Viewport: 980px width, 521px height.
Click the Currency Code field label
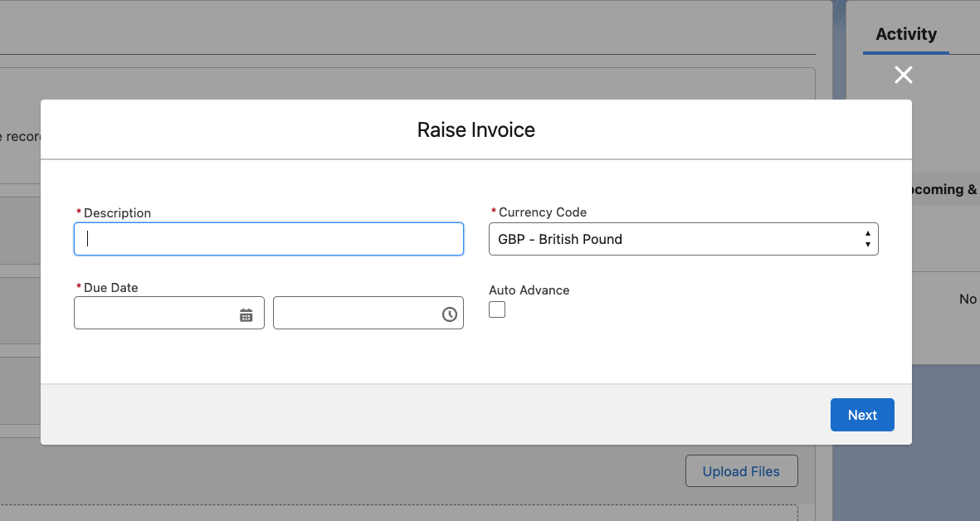tap(542, 212)
